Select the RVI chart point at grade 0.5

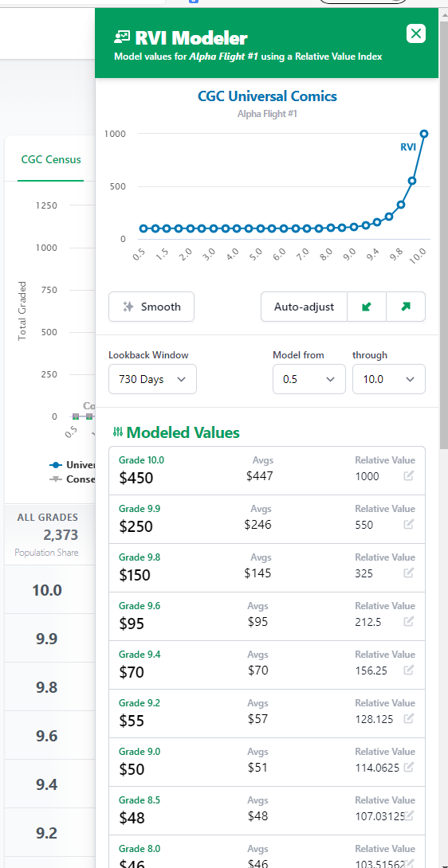(143, 228)
